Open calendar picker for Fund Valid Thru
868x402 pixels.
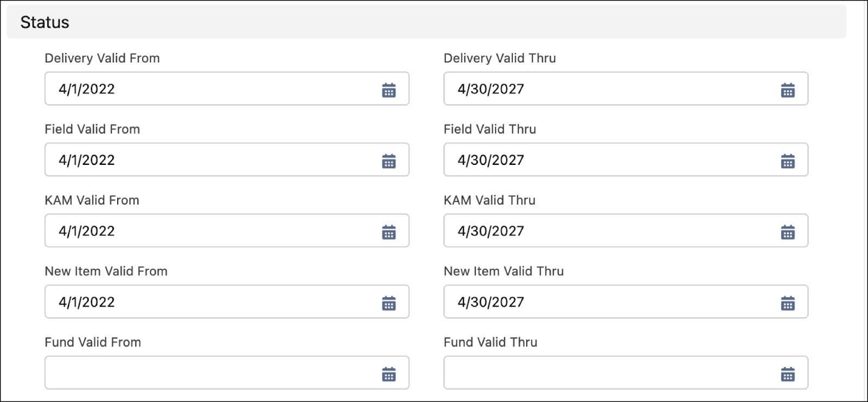(x=787, y=374)
